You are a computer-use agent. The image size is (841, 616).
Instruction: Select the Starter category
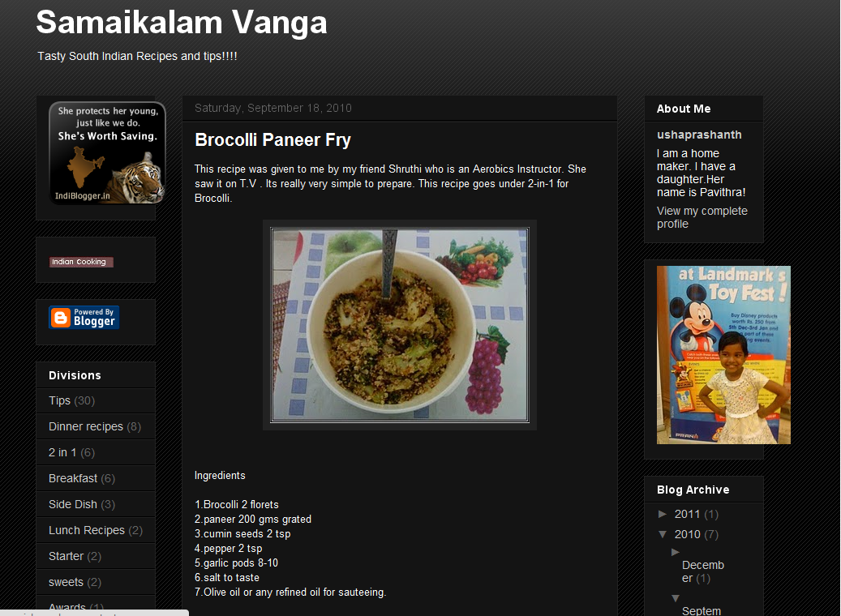(66, 556)
